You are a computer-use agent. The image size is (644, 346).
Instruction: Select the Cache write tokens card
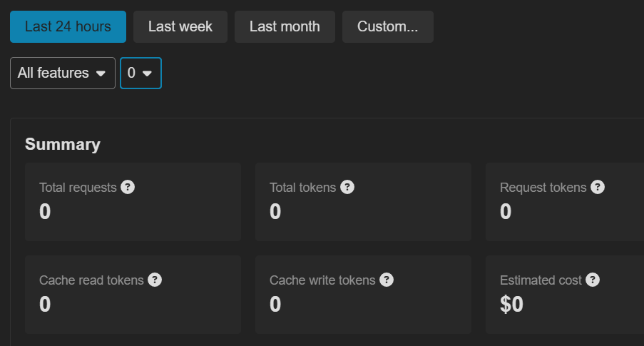tap(364, 295)
